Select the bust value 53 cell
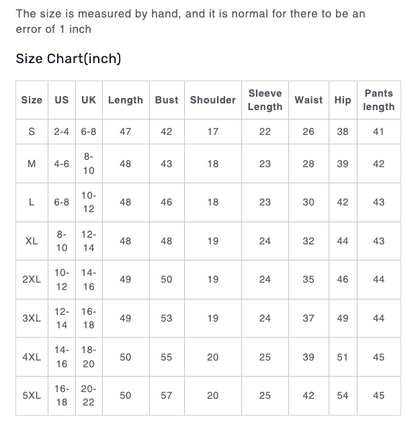The image size is (416, 427). click(167, 318)
